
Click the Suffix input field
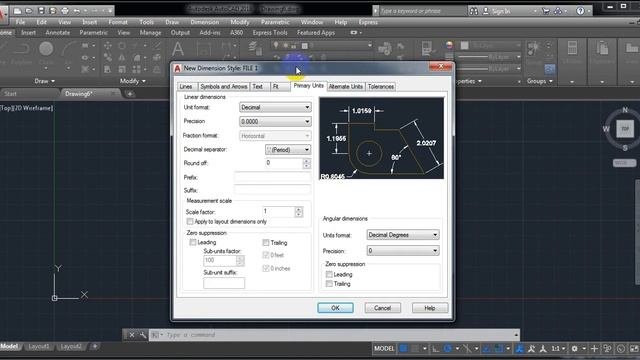click(x=272, y=190)
